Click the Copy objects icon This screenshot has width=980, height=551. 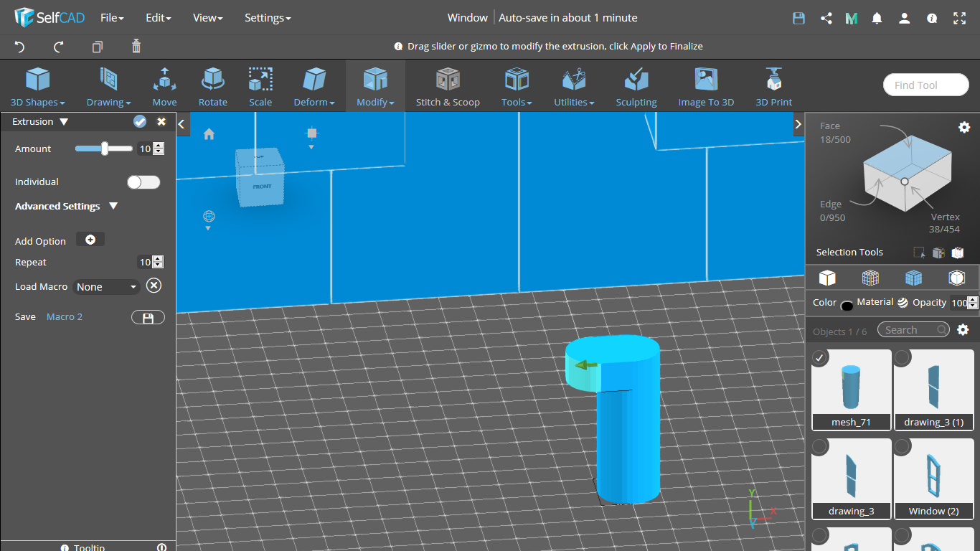click(98, 47)
